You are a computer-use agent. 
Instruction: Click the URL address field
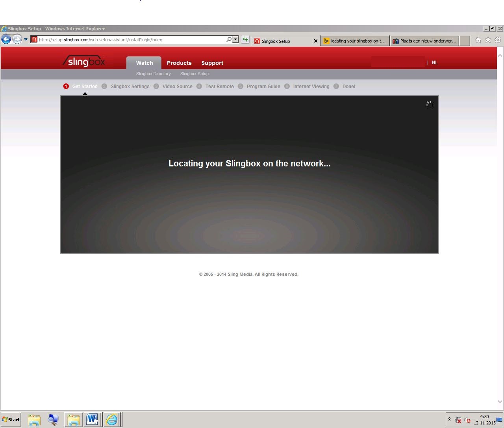(x=130, y=40)
